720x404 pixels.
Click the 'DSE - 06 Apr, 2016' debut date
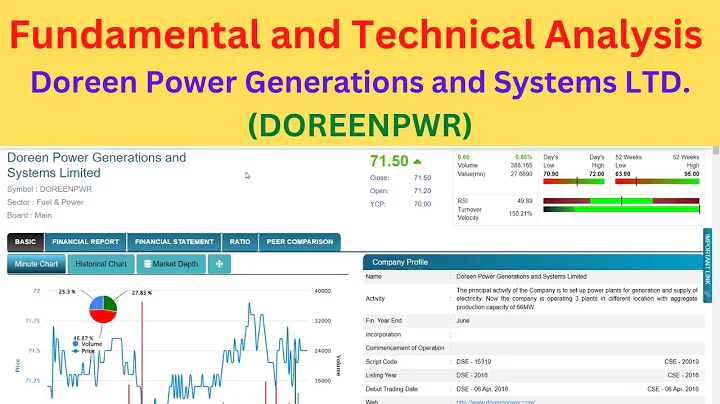coord(482,389)
